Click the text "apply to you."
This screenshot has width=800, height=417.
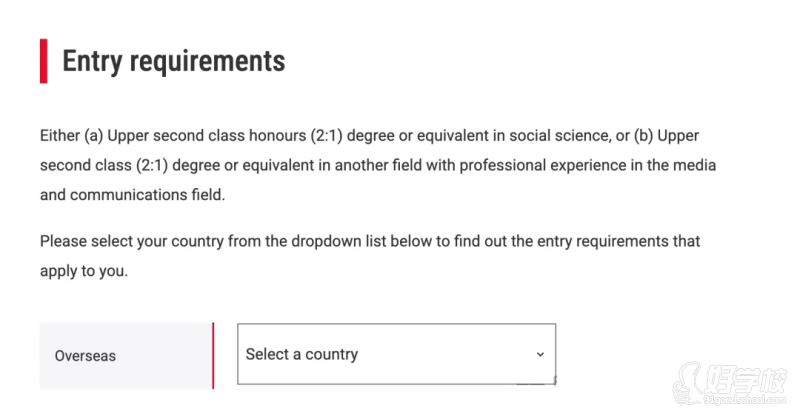coord(84,271)
